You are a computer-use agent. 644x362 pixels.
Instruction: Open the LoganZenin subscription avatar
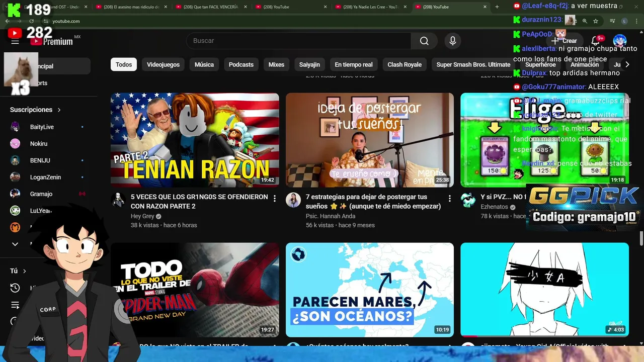click(x=15, y=177)
